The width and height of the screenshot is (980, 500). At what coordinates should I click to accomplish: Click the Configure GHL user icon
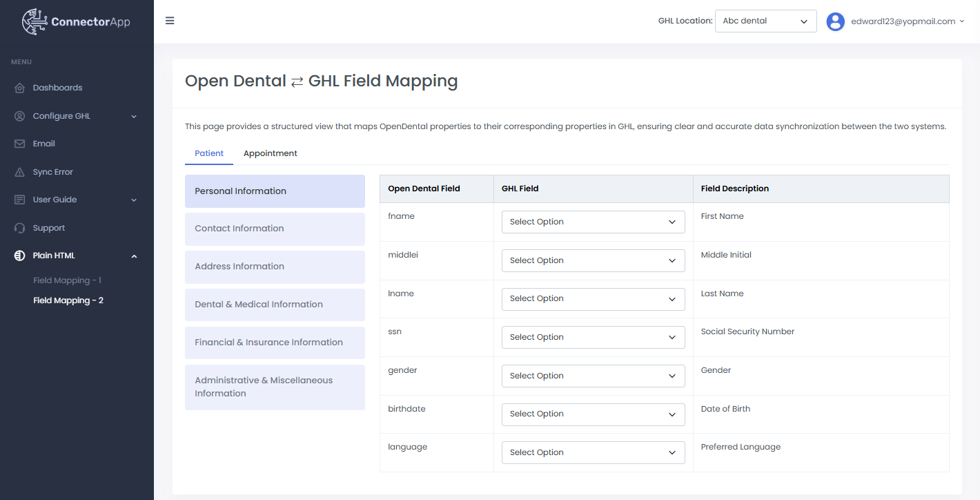click(19, 116)
